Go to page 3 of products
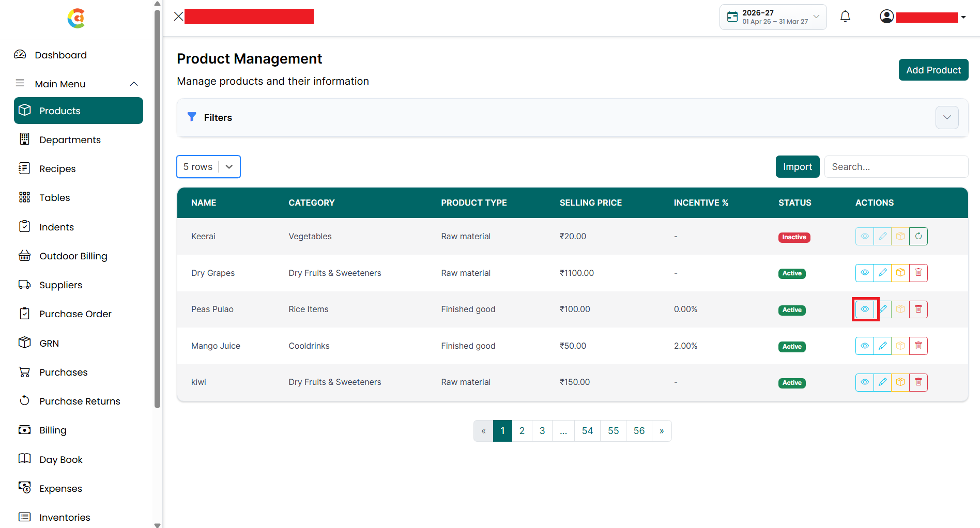The width and height of the screenshot is (980, 528). [x=542, y=431]
